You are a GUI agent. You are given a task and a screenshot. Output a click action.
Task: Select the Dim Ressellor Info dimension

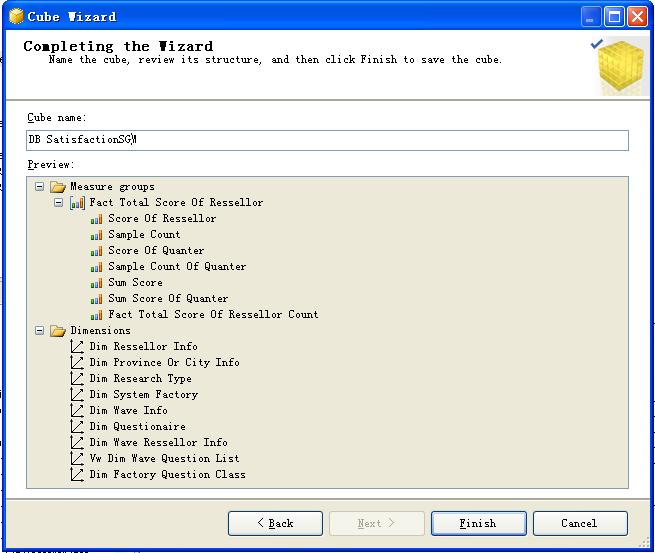(x=143, y=347)
